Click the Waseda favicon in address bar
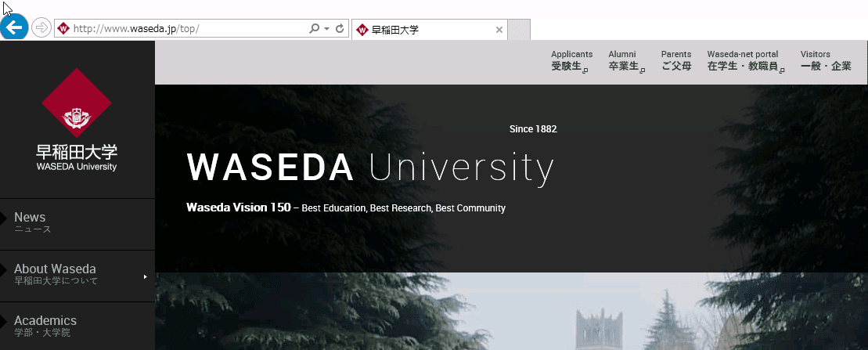The width and height of the screenshot is (868, 350). (63, 29)
